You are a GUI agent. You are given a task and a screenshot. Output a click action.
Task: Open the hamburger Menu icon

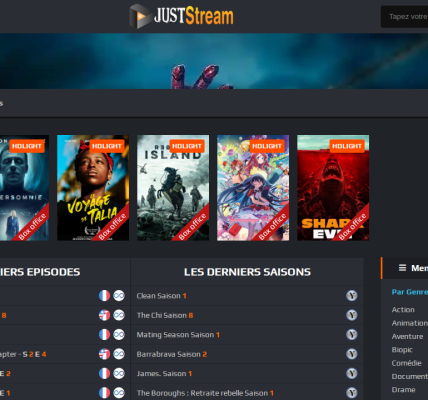pos(402,268)
